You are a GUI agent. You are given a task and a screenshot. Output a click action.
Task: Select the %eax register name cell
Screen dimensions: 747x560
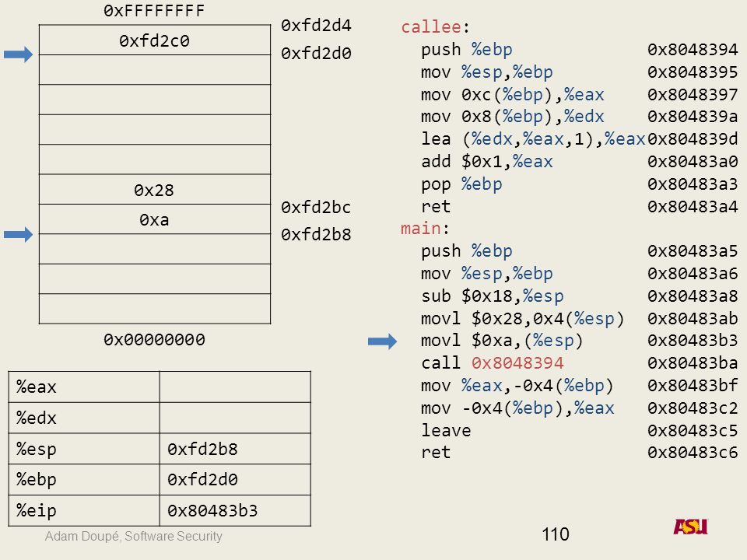[84, 387]
